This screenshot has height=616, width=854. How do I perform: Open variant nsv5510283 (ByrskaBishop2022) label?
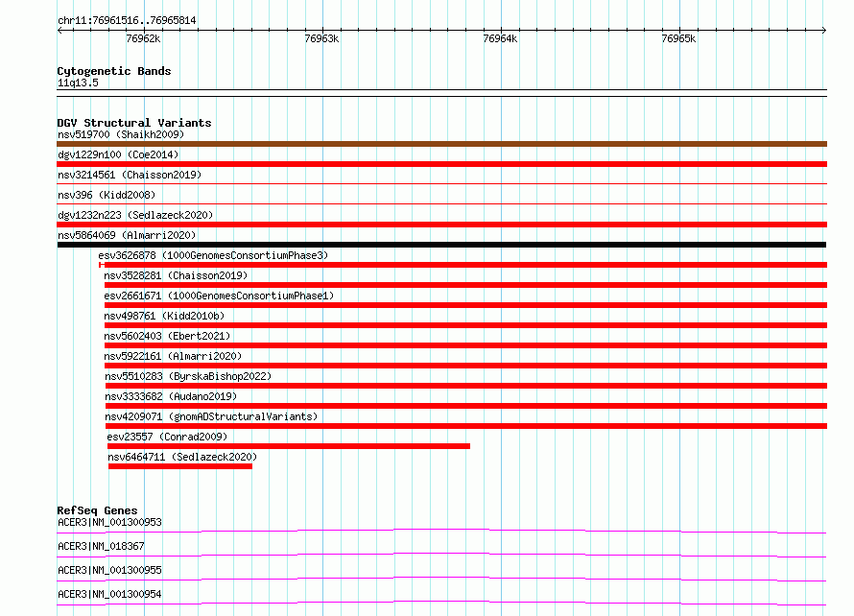point(188,376)
